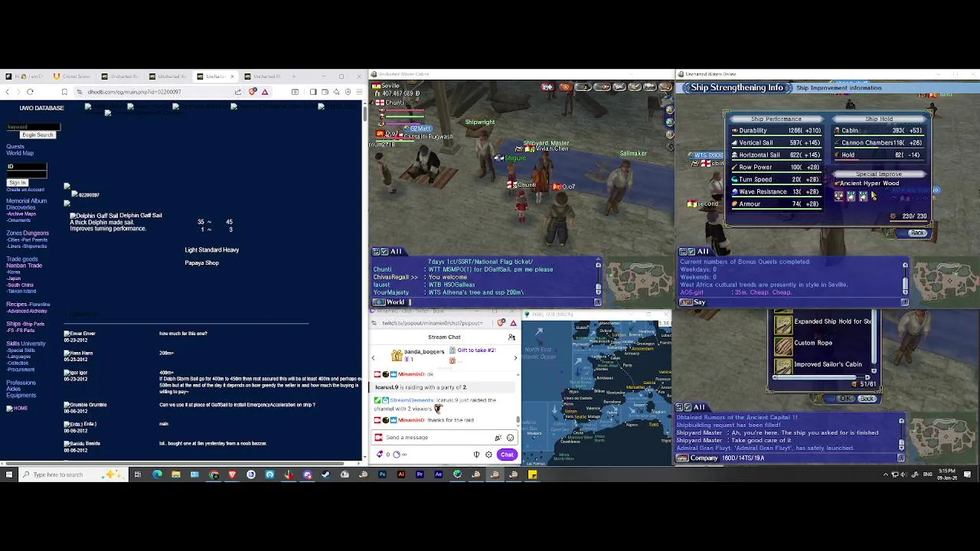Screen dimensions: 980x551
Task: Switch to the Cricket Score browser tab
Action: [72, 77]
